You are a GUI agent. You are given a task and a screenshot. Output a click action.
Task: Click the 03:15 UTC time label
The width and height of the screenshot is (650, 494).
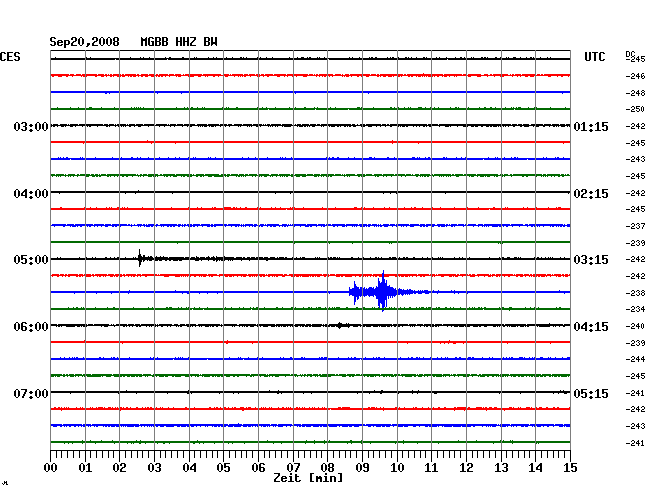coord(591,260)
